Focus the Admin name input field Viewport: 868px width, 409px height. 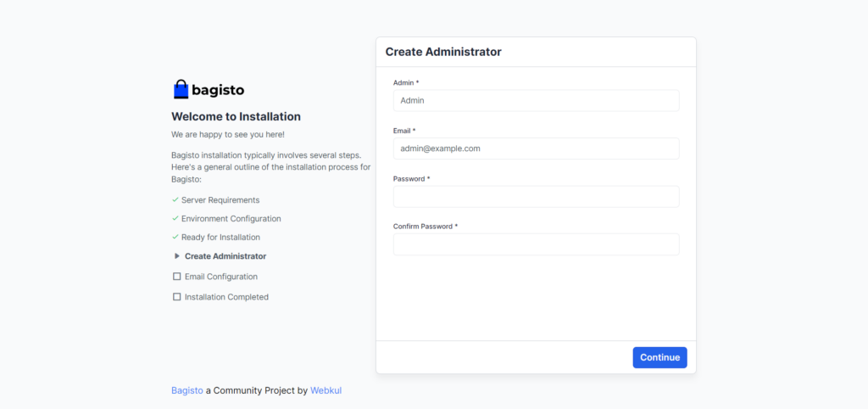coord(536,100)
